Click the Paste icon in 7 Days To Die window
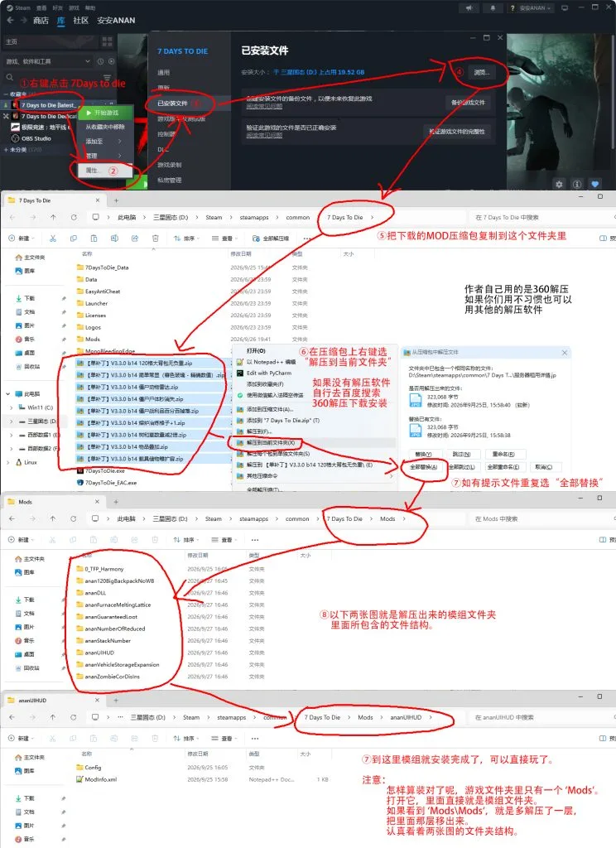The image size is (616, 848). [94, 238]
